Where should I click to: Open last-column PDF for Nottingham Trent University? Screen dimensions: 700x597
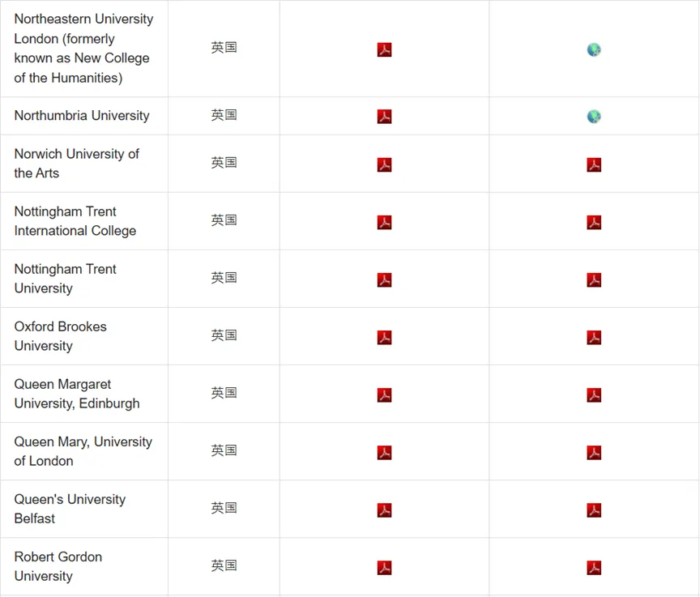point(594,279)
